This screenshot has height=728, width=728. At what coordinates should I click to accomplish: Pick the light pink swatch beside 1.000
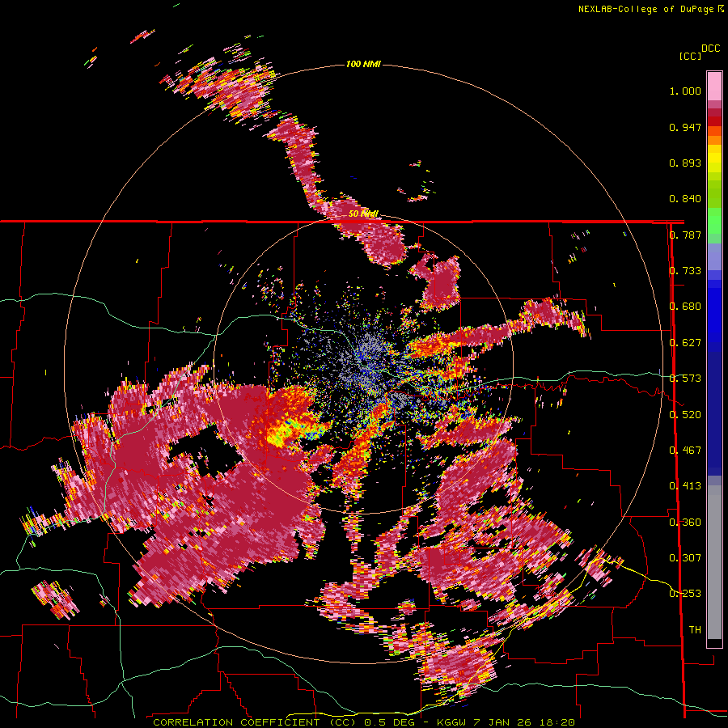[714, 87]
